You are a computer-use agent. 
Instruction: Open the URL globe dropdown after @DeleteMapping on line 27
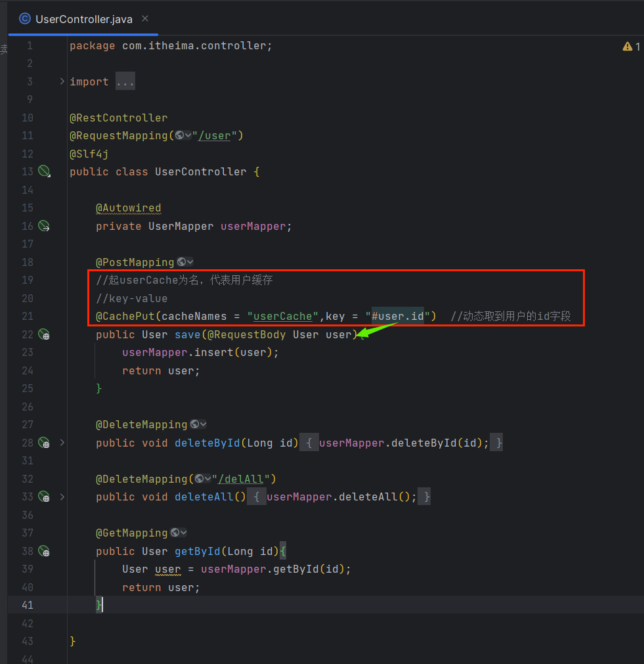tap(198, 424)
